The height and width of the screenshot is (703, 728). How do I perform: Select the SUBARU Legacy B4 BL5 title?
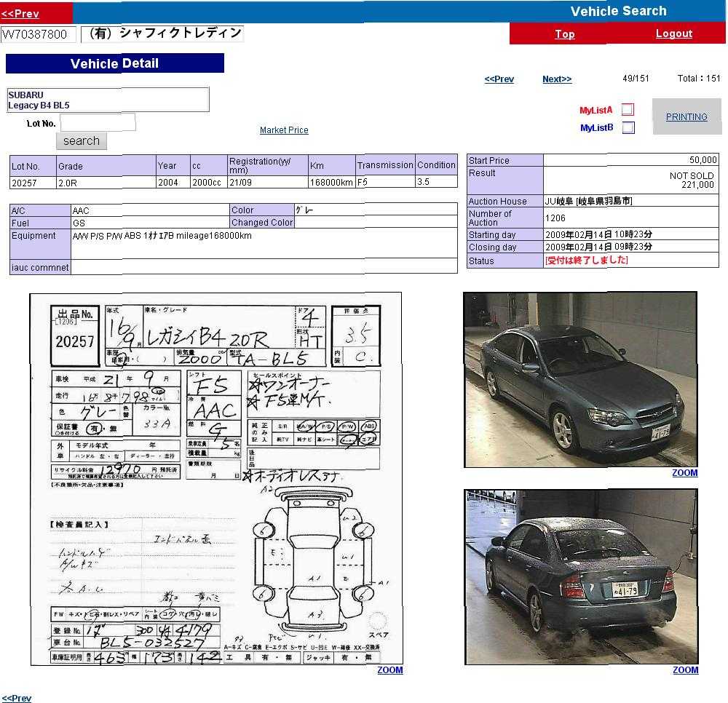(x=108, y=100)
